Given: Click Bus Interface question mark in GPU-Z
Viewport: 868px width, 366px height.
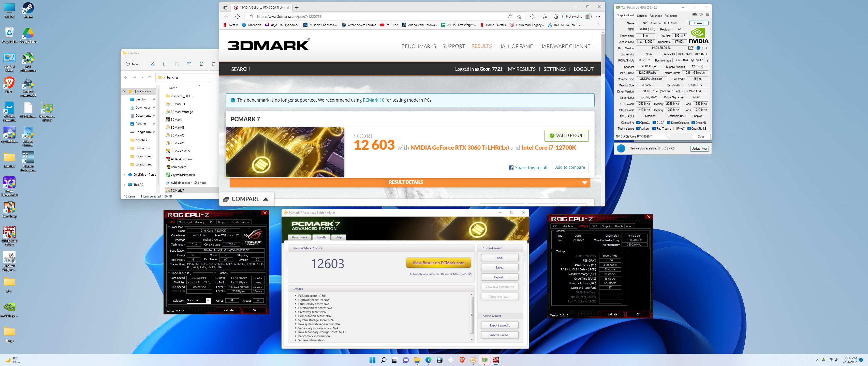Looking at the screenshot, I should pyautogui.click(x=707, y=60).
